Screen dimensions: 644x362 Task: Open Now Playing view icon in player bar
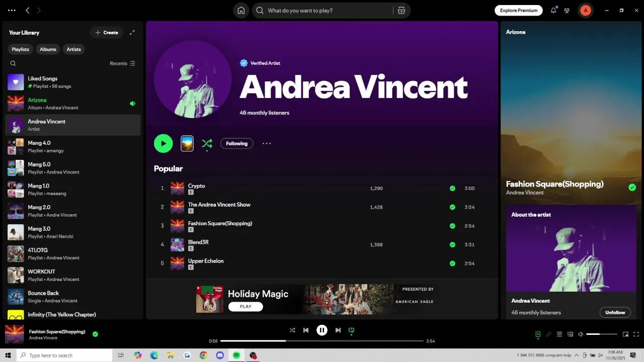(538, 334)
